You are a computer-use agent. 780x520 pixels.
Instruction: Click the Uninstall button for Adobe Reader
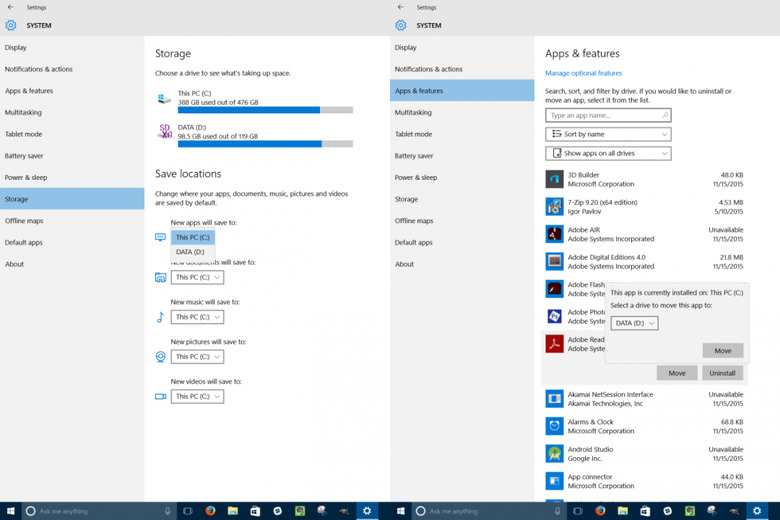[722, 373]
